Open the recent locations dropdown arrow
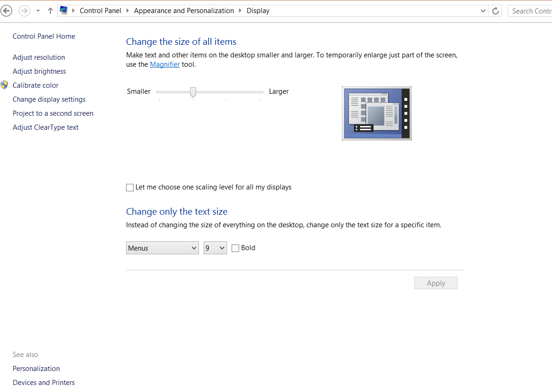 38,11
